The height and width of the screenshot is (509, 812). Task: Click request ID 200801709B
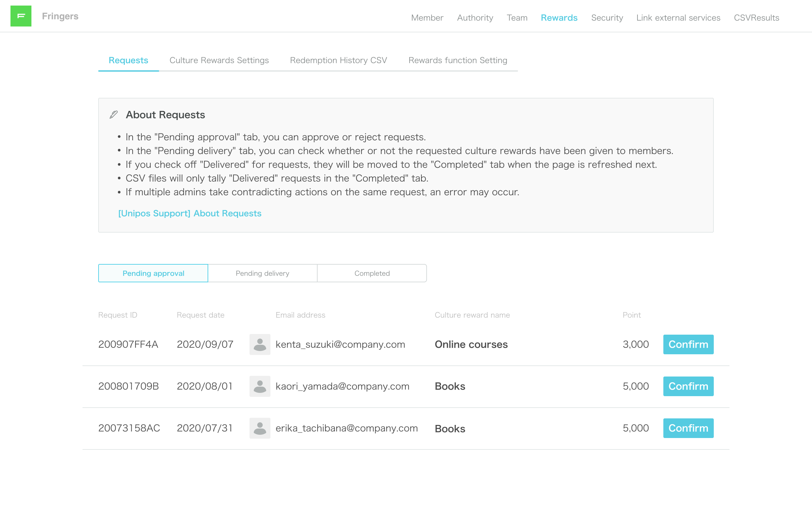point(128,386)
